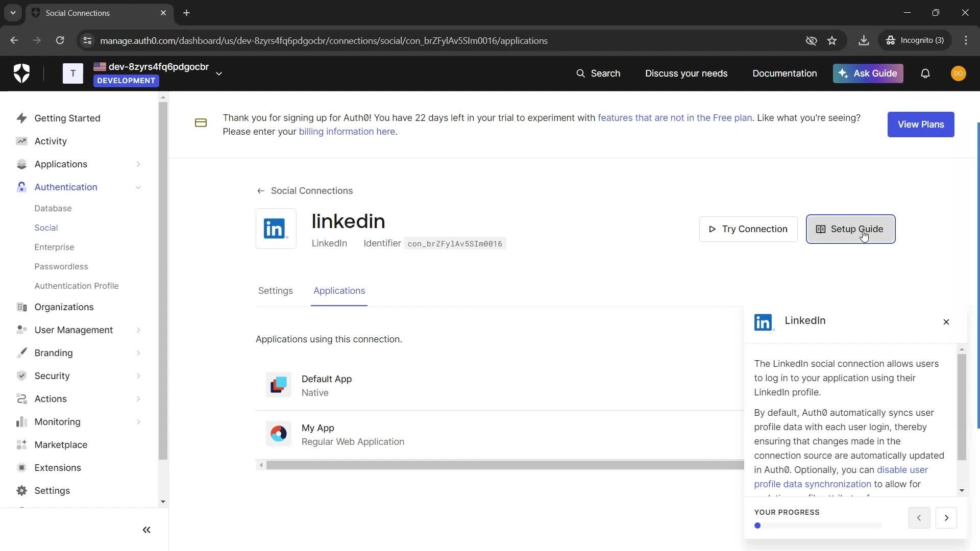The image size is (980, 551).
Task: Click the Settings gear icon in sidebar
Action: click(x=21, y=491)
